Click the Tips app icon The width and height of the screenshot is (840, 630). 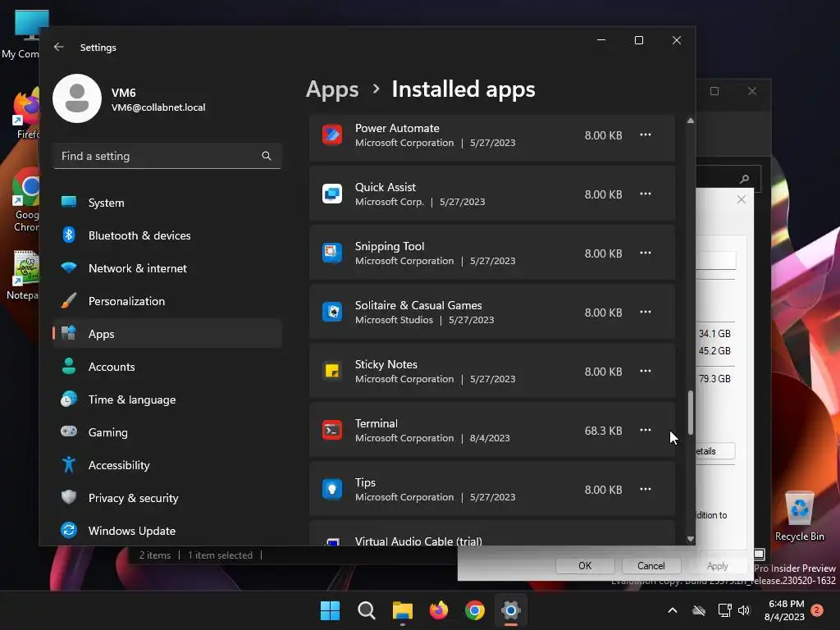point(332,489)
